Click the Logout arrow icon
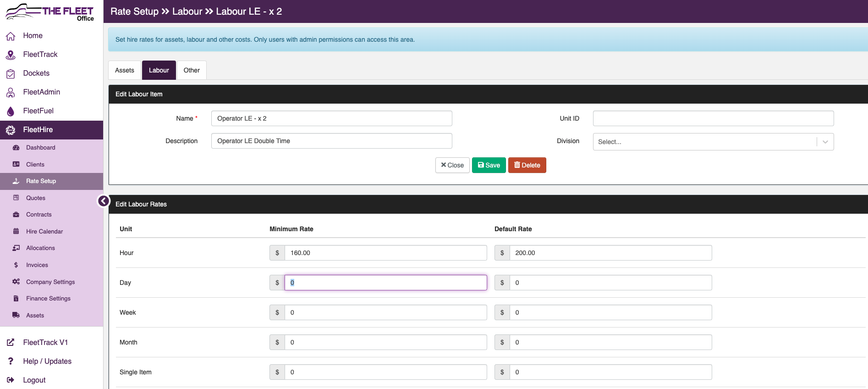868x389 pixels. click(x=11, y=380)
